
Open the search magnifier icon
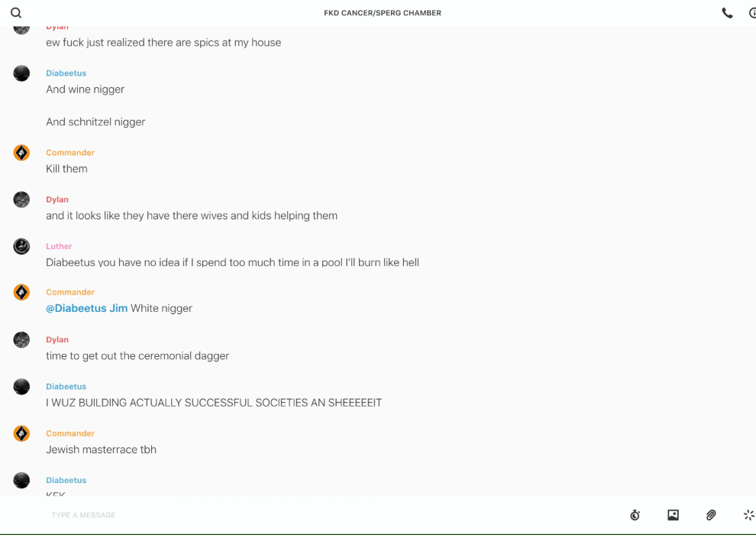[x=16, y=12]
